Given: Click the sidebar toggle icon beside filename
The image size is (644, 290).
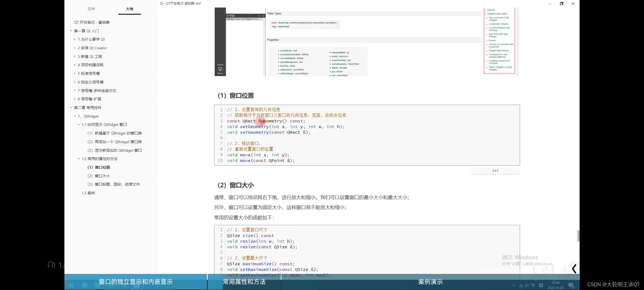Looking at the screenshot, I should click(x=162, y=3).
